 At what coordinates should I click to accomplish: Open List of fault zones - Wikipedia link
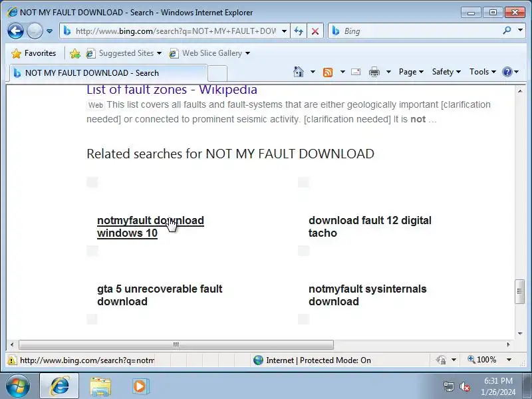click(172, 90)
